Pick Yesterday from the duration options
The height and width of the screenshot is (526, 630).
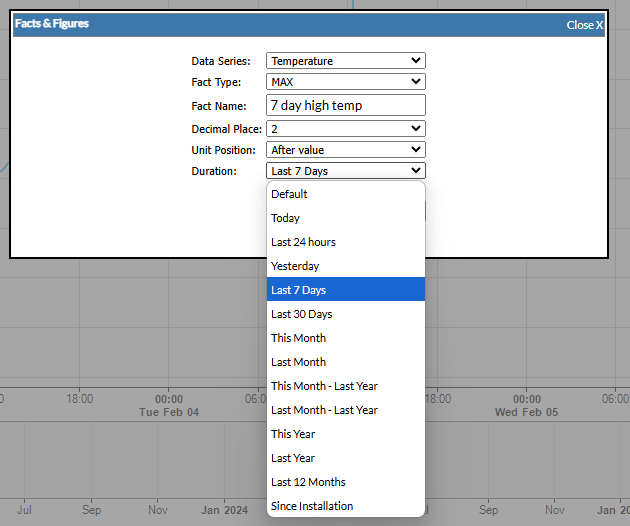pos(345,266)
